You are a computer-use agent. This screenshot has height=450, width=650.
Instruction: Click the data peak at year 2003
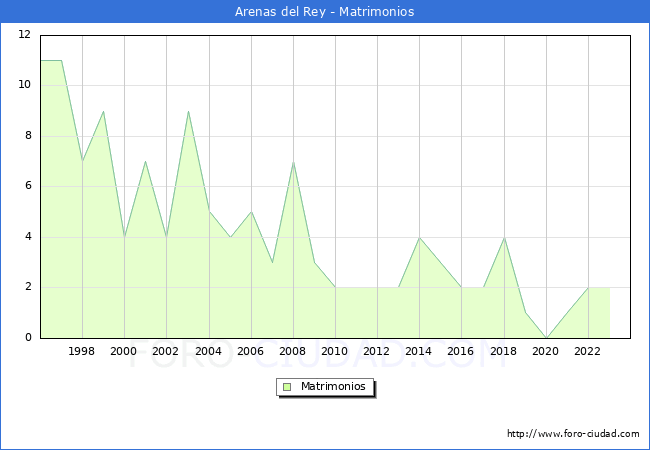(188, 111)
